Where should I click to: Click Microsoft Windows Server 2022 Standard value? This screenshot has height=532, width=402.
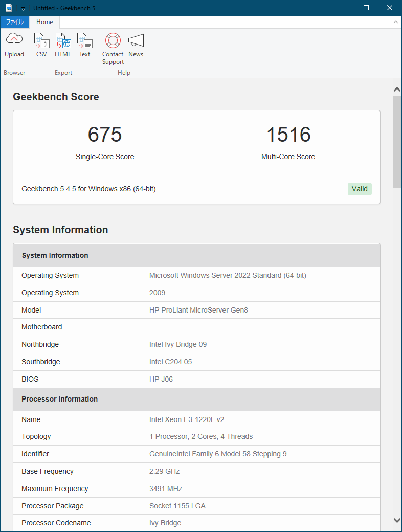(x=228, y=276)
